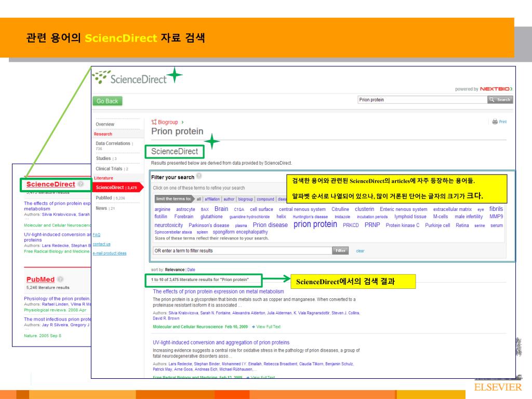This screenshot has height=399, width=532.
Task: Click the 'clusterin' filter term
Action: pyautogui.click(x=364, y=209)
